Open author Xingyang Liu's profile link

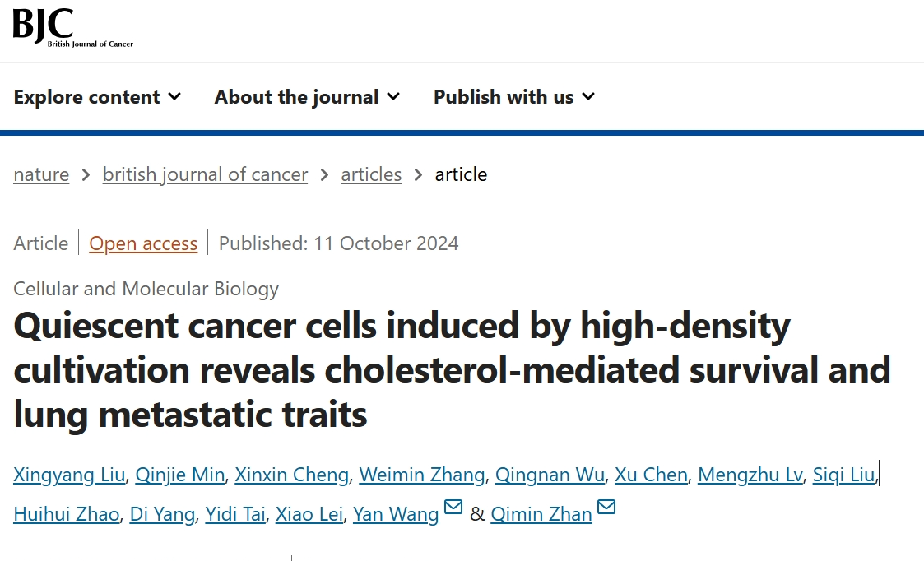pyautogui.click(x=70, y=475)
